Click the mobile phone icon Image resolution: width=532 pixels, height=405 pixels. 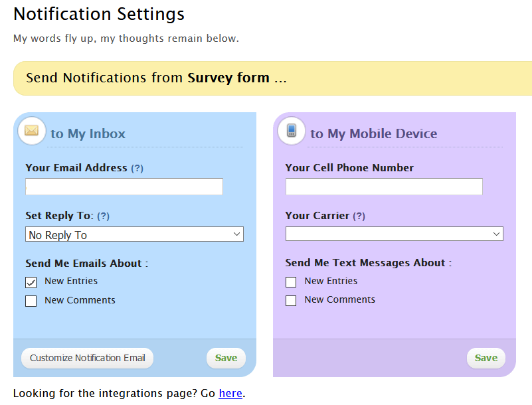pyautogui.click(x=291, y=131)
